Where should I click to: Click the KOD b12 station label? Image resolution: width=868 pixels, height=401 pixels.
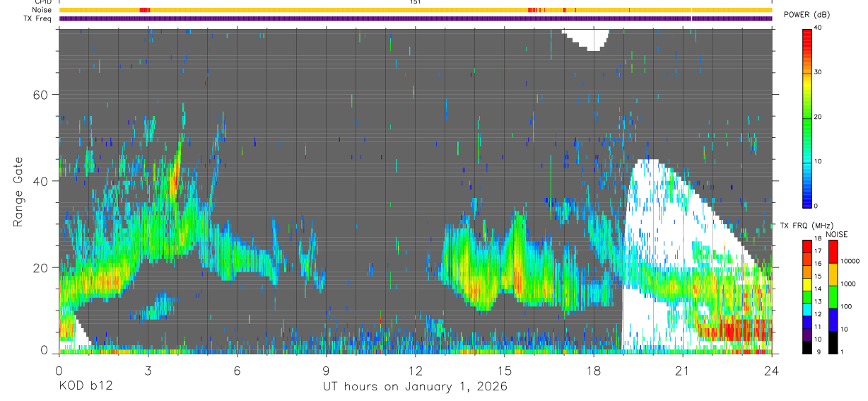tap(85, 387)
